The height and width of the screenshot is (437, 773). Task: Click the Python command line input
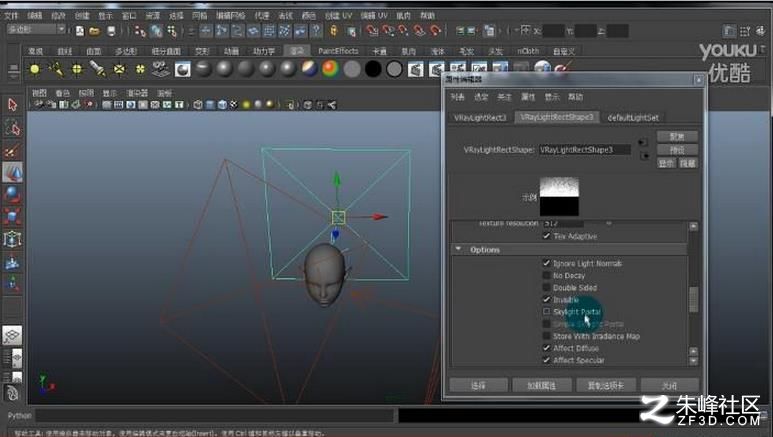(215, 416)
